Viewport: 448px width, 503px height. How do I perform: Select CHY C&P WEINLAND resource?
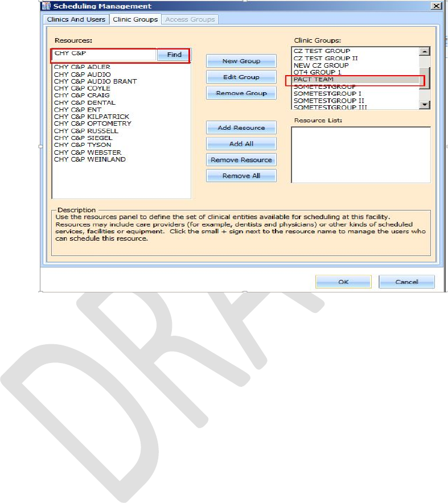(90, 159)
